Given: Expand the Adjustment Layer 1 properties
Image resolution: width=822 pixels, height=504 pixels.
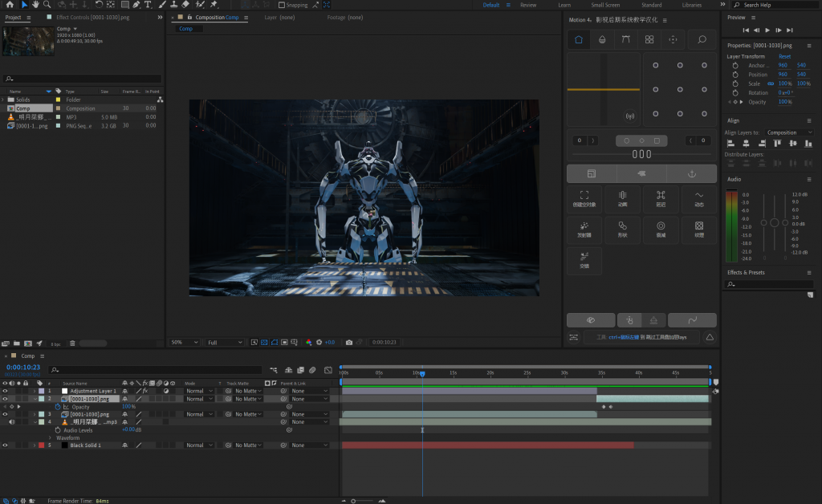Looking at the screenshot, I should (x=35, y=391).
